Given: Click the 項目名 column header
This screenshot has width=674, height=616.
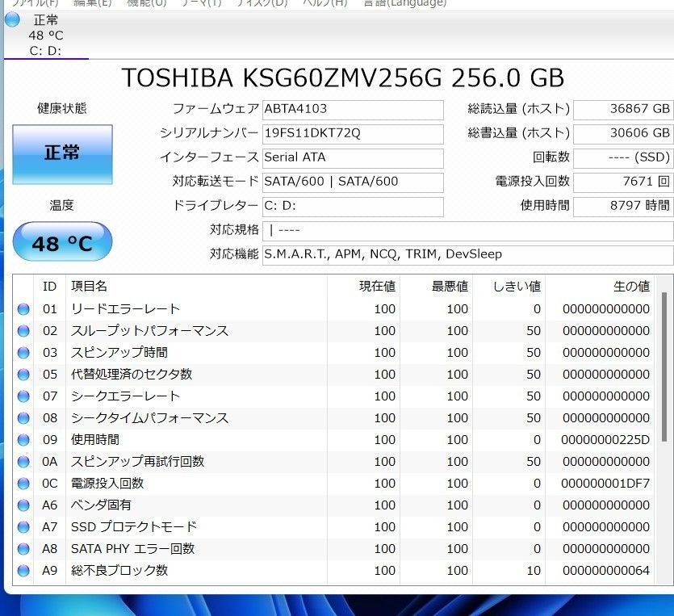Looking at the screenshot, I should coord(196,287).
